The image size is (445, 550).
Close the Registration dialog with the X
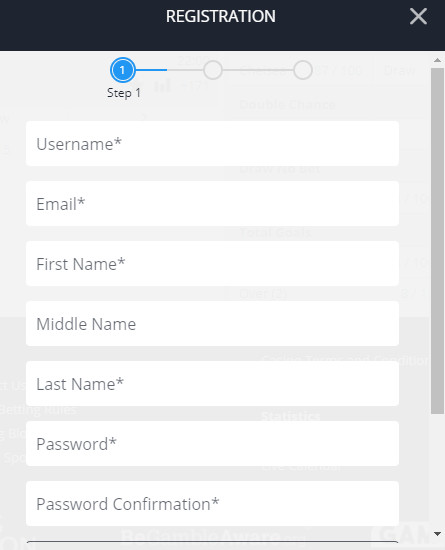(418, 16)
